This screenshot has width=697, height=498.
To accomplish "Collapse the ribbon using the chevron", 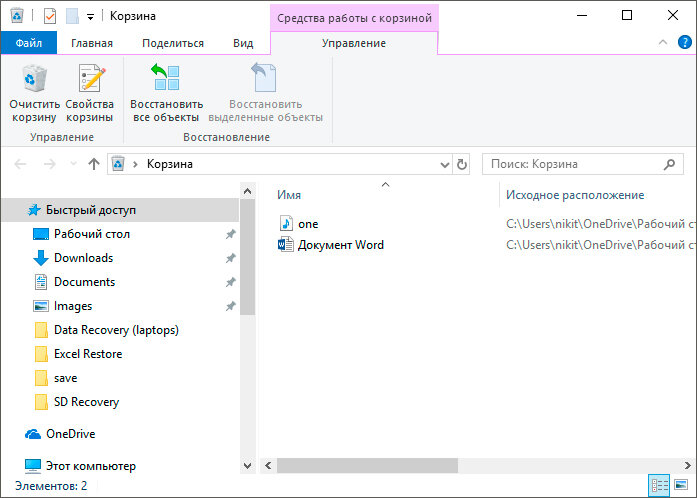I will (x=662, y=42).
